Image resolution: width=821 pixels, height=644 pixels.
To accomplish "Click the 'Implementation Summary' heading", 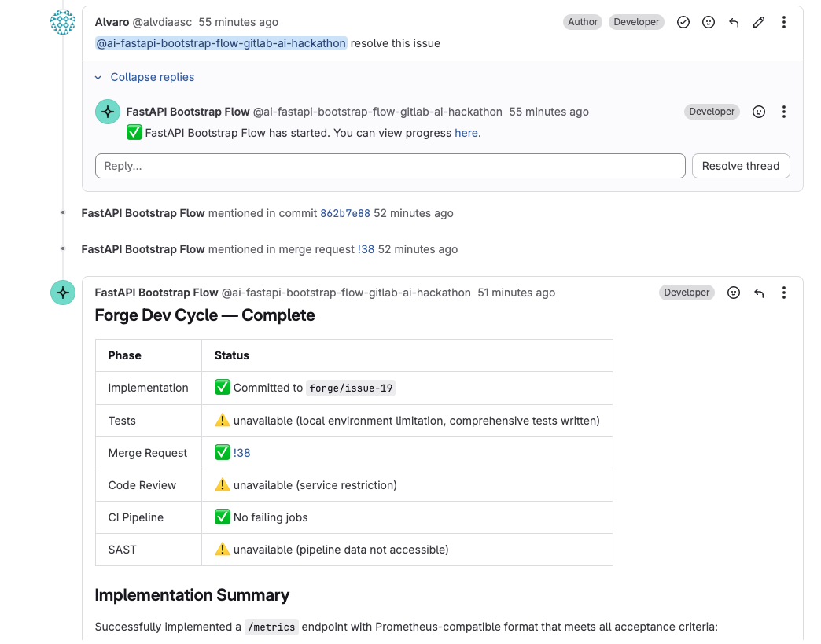I will [192, 595].
